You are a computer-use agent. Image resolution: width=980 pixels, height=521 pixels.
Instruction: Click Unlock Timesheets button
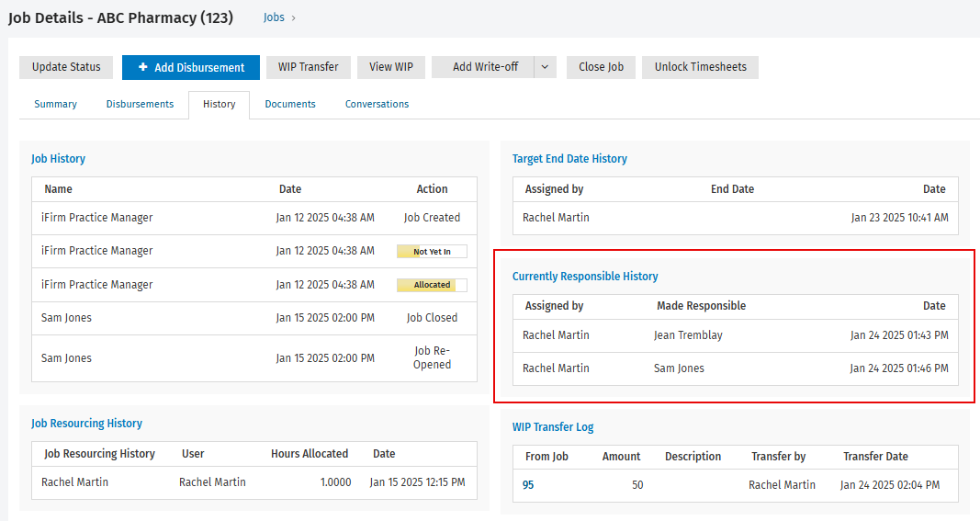pos(700,67)
